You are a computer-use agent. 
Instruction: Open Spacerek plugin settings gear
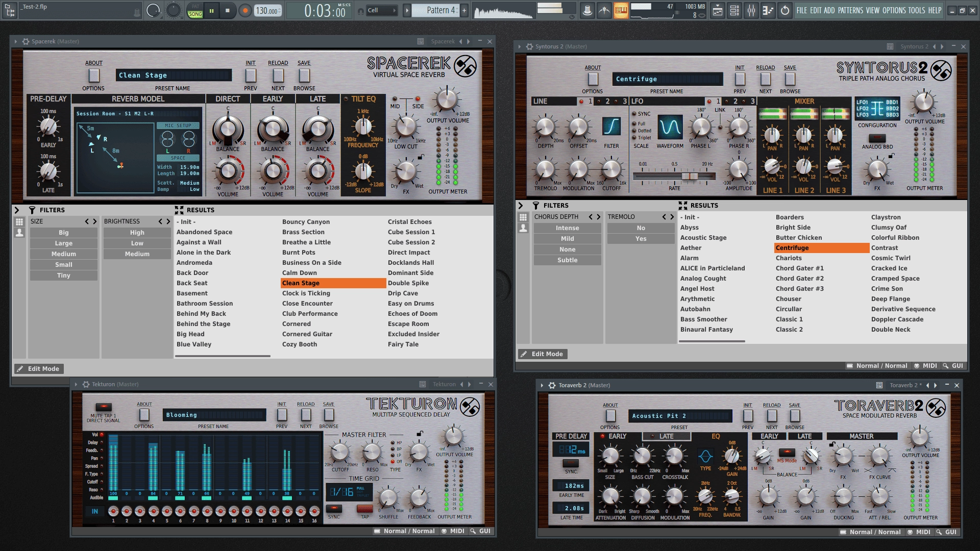[x=26, y=41]
